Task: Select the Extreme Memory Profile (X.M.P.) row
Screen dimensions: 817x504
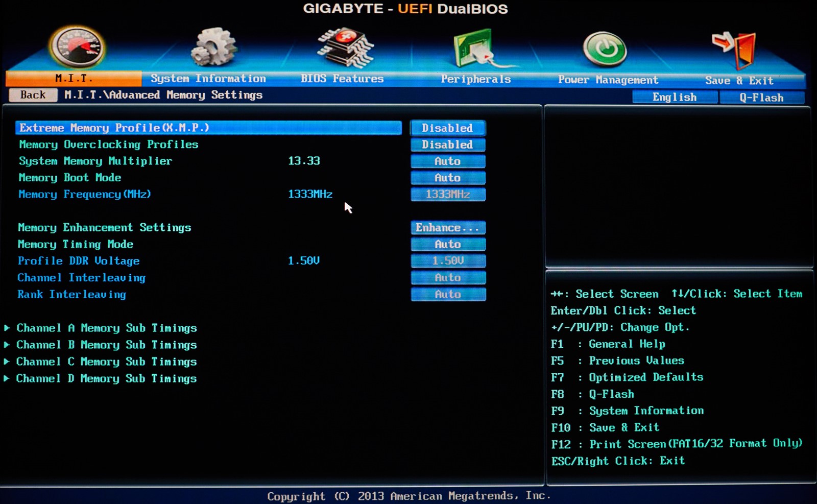Action: (208, 128)
